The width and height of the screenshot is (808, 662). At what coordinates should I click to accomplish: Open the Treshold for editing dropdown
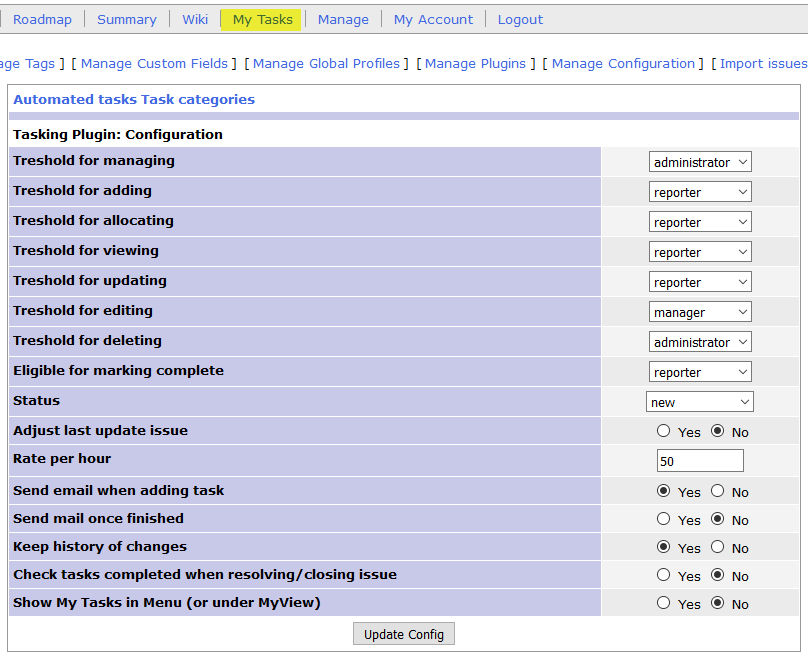(700, 312)
